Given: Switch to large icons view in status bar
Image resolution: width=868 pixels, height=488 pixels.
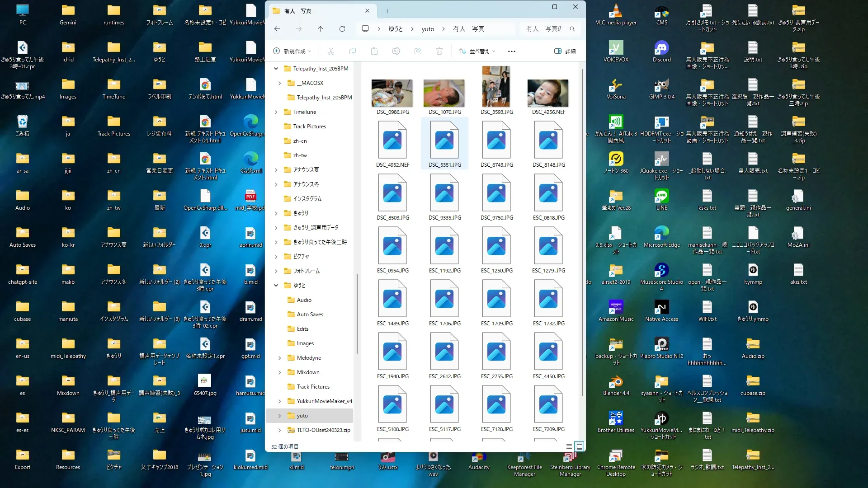Looking at the screenshot, I should click(x=580, y=446).
